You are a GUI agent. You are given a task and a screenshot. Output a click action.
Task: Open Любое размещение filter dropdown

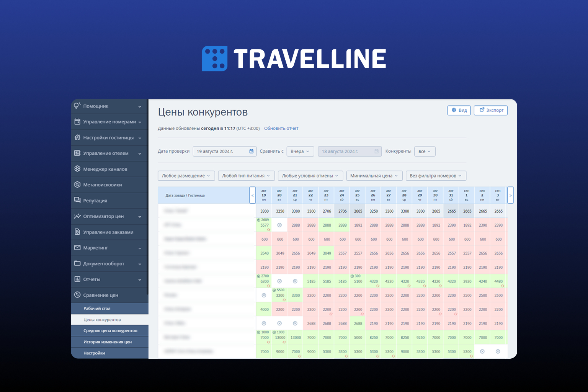point(186,176)
